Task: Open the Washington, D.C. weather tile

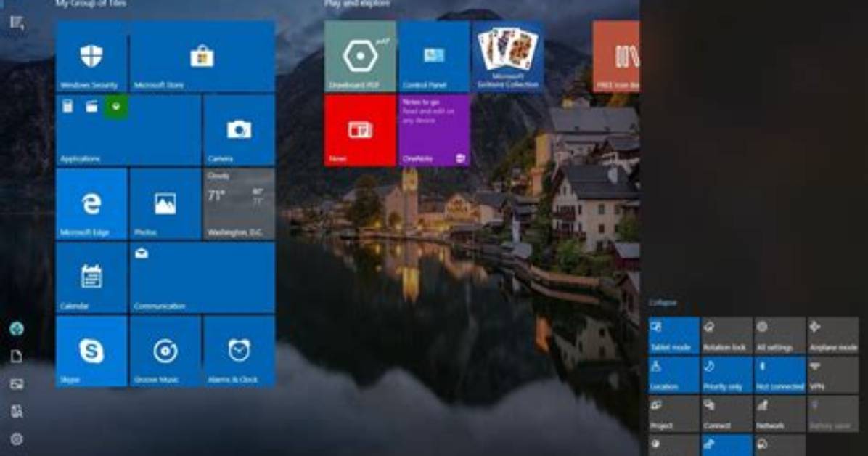Action: point(239,204)
